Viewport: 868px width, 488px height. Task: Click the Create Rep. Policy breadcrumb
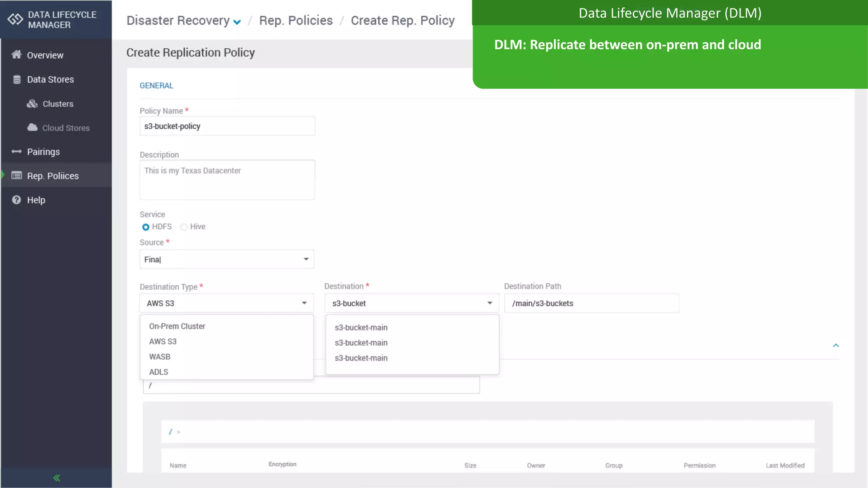(403, 20)
